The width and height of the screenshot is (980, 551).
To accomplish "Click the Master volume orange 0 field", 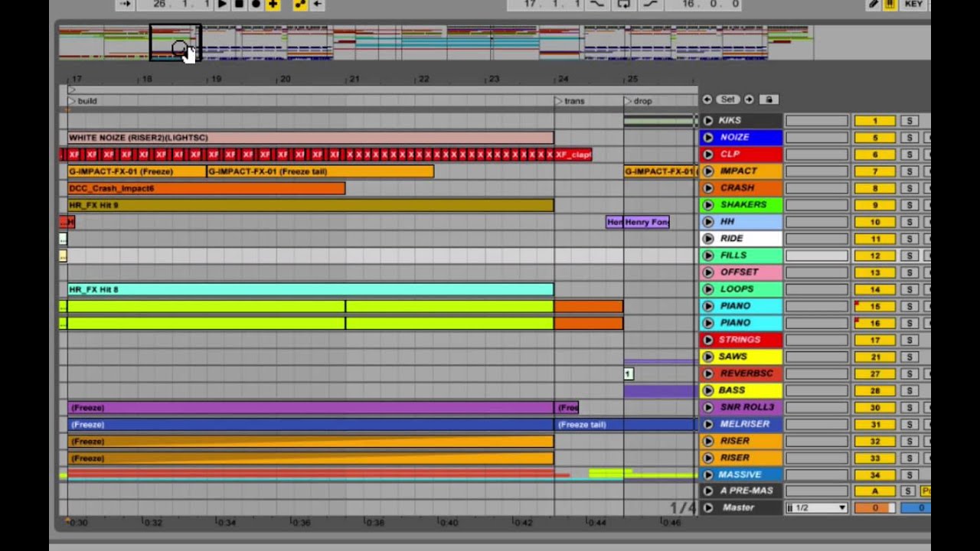I will [875, 508].
